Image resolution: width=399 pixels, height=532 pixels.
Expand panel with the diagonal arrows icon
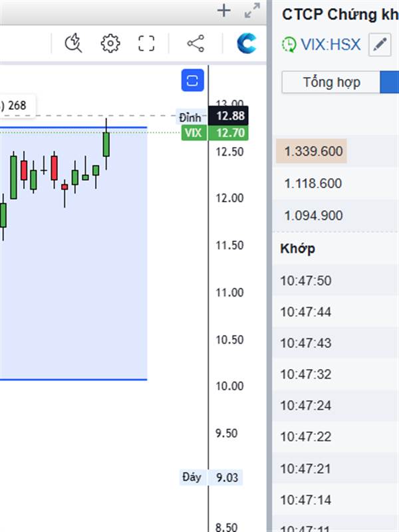coord(252,11)
